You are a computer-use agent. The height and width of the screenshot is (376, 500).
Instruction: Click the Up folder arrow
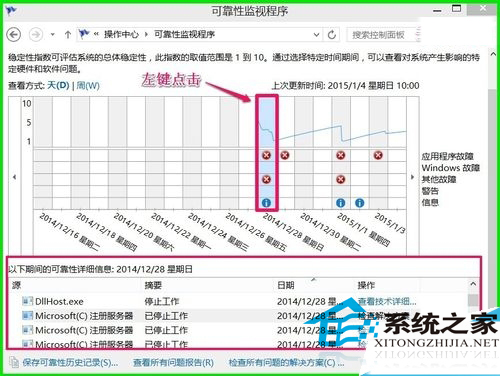68,34
